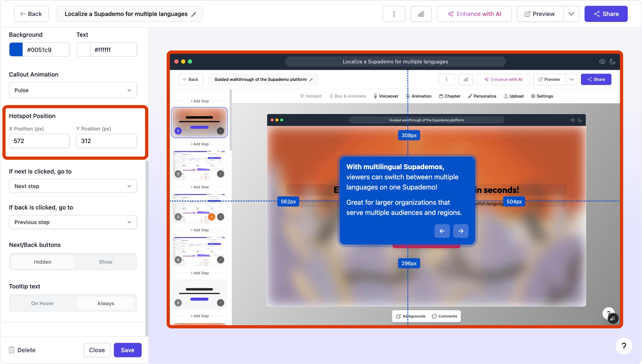Open the Callout Animation Pulse dropdown

click(73, 90)
